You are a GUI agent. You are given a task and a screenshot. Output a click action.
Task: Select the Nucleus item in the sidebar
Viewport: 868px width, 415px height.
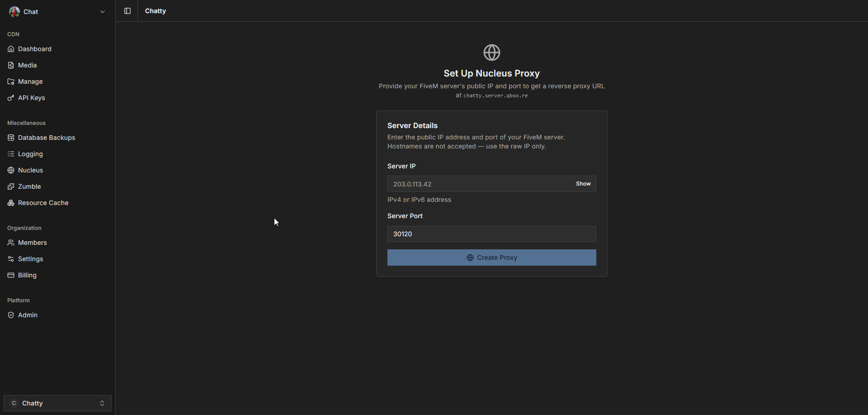[30, 170]
